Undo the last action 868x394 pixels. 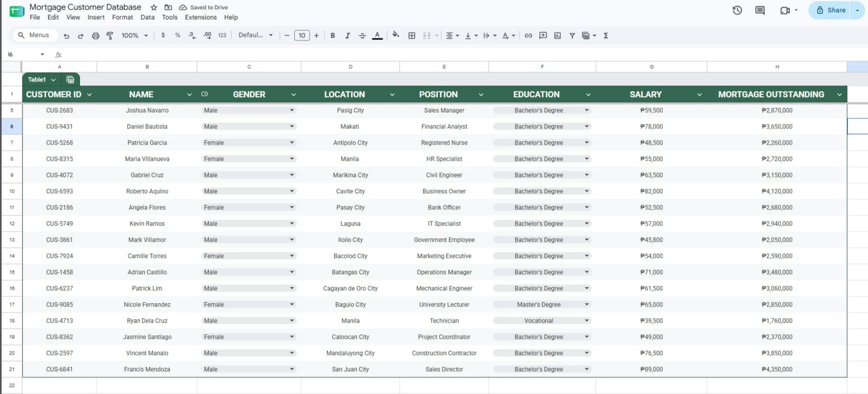(66, 36)
